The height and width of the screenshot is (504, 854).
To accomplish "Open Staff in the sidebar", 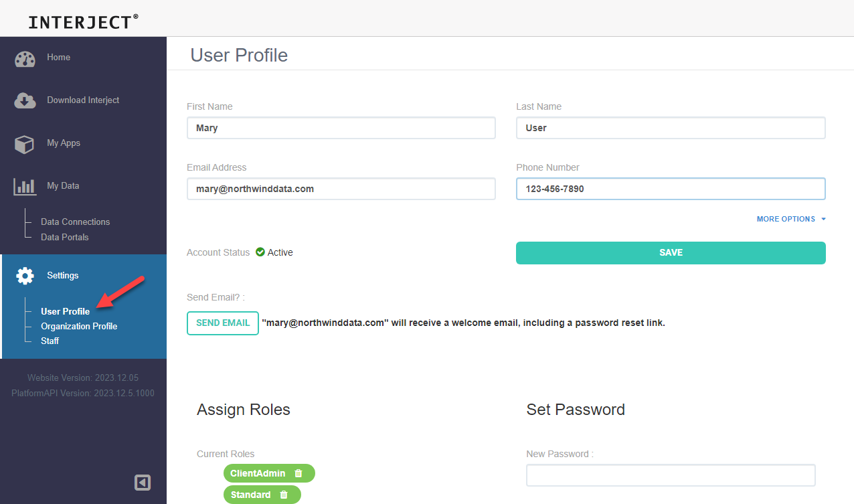I will (50, 341).
